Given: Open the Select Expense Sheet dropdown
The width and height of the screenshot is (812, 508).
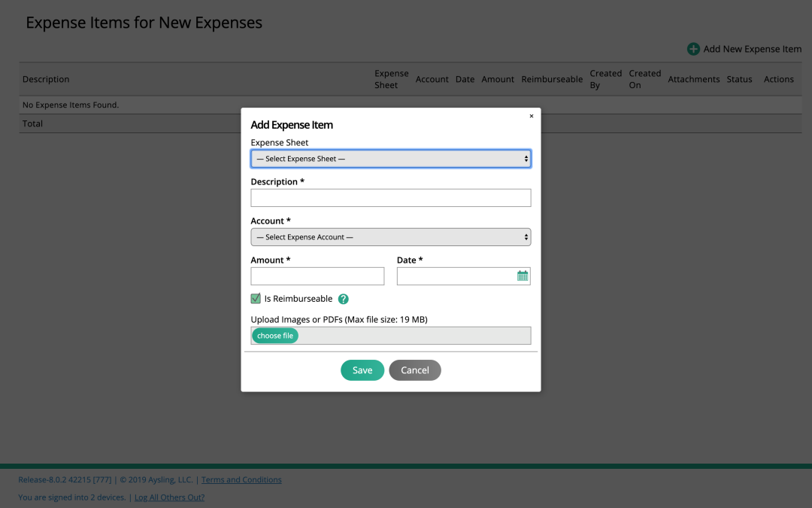Looking at the screenshot, I should pyautogui.click(x=390, y=159).
